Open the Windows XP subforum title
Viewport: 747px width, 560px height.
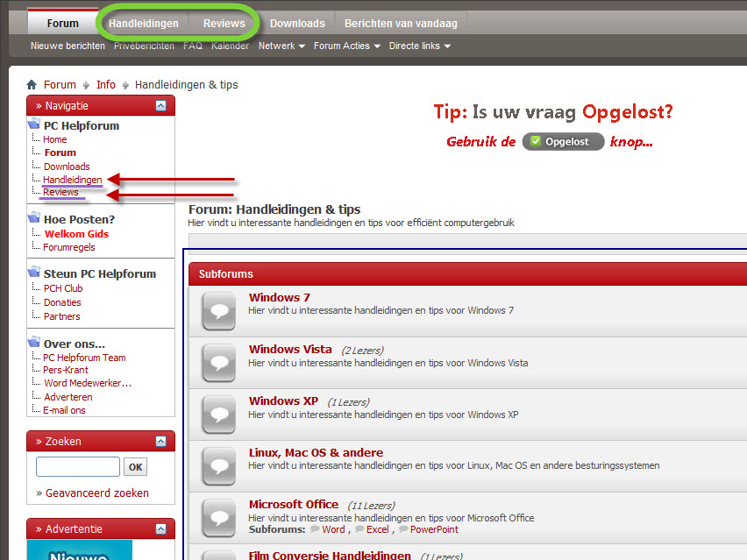pos(283,401)
